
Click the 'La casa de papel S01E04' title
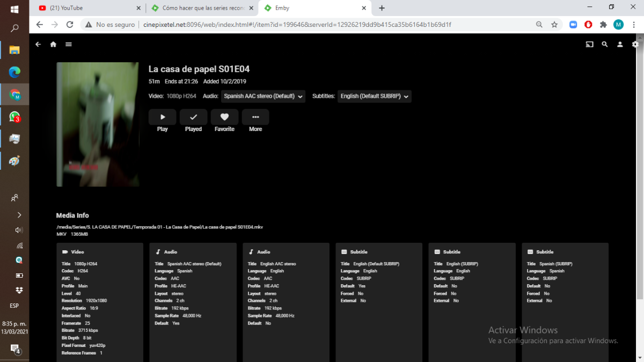[199, 69]
